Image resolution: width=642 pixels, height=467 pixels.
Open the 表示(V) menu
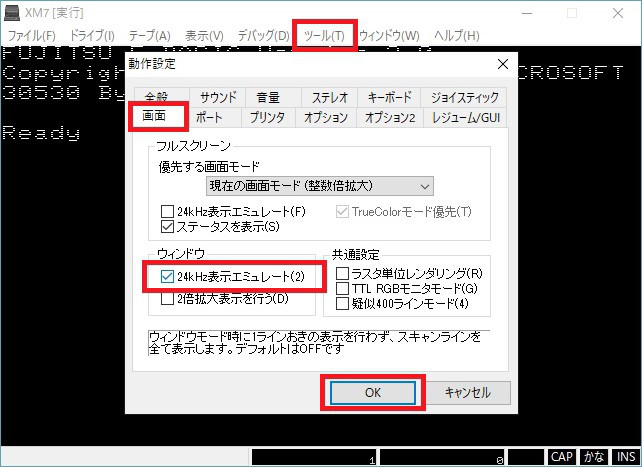pyautogui.click(x=204, y=36)
